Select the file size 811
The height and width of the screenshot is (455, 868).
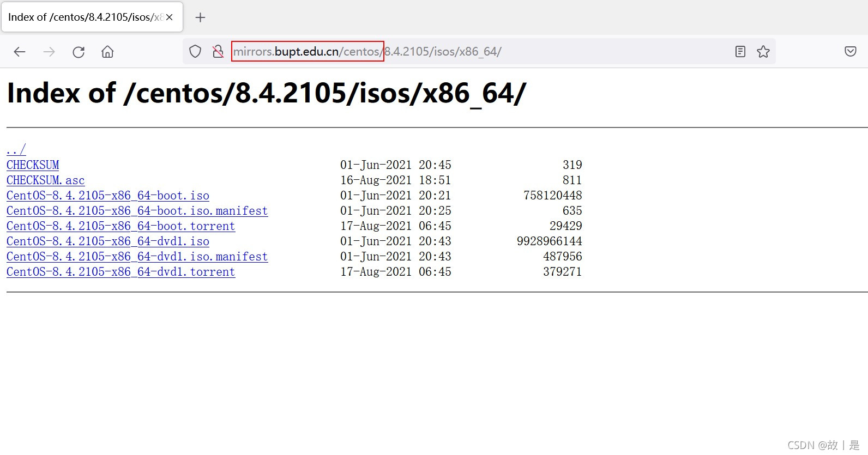(x=572, y=180)
